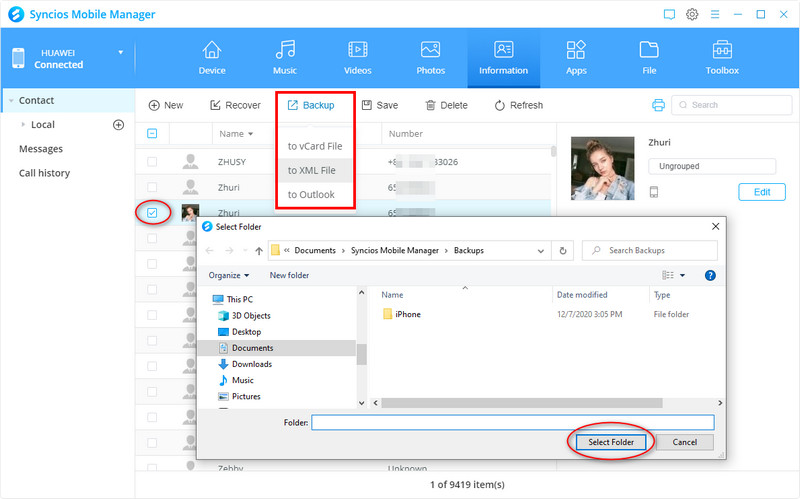Image resolution: width=800 pixels, height=499 pixels.
Task: Click the Save button
Action: coord(380,105)
